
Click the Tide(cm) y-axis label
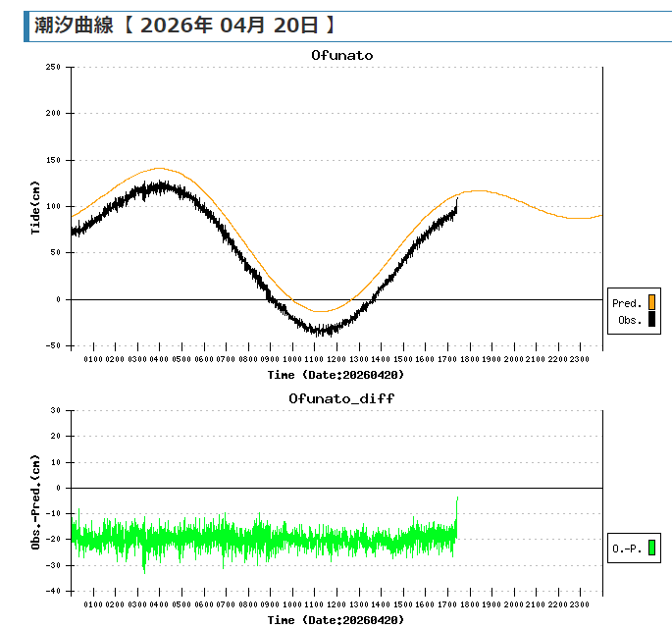[x=35, y=207]
